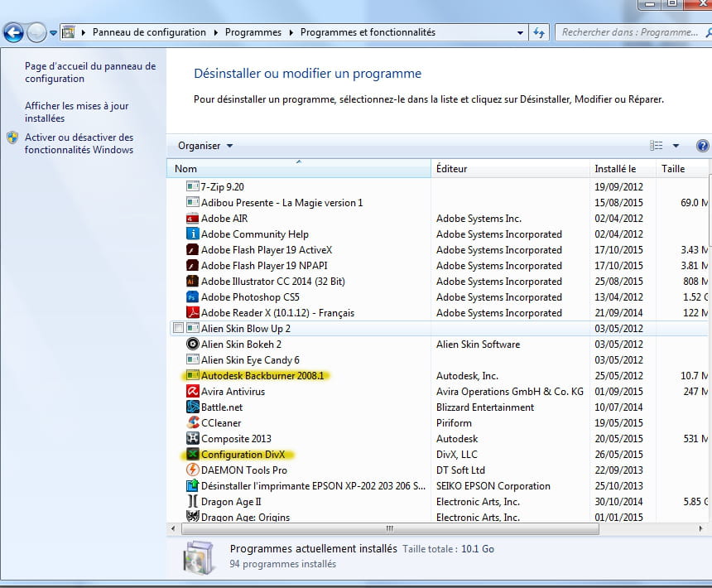Viewport: 712px width, 588px height.
Task: Go back with the blue Back arrow
Action: coord(13,32)
